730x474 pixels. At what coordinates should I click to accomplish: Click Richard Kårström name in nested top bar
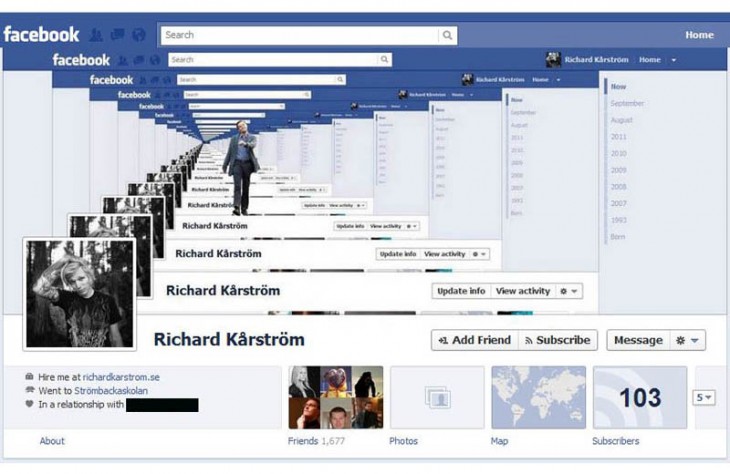pos(596,60)
